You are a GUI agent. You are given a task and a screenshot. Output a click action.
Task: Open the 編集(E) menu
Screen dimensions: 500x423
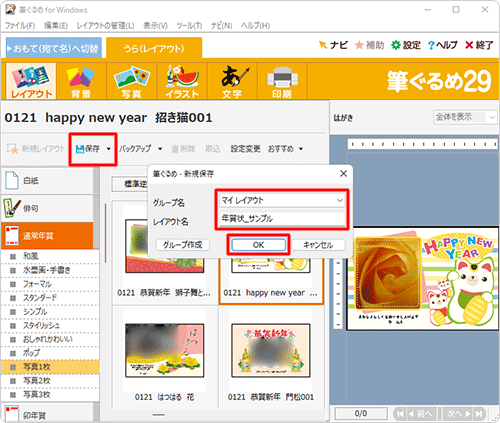[56, 26]
